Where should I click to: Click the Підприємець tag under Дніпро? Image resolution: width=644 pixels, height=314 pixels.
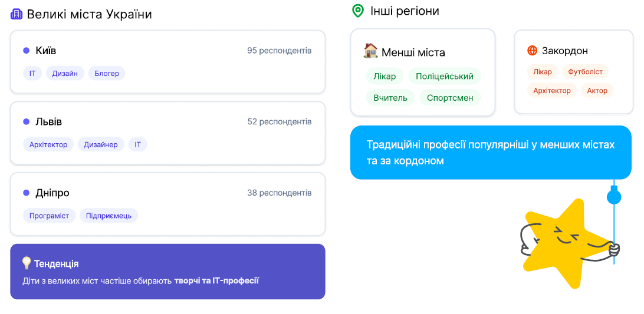[109, 216]
